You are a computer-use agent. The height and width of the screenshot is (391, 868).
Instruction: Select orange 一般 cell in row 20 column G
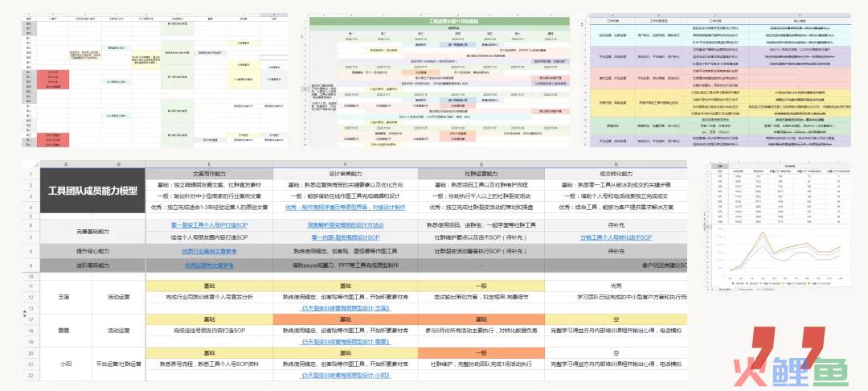[x=481, y=353]
